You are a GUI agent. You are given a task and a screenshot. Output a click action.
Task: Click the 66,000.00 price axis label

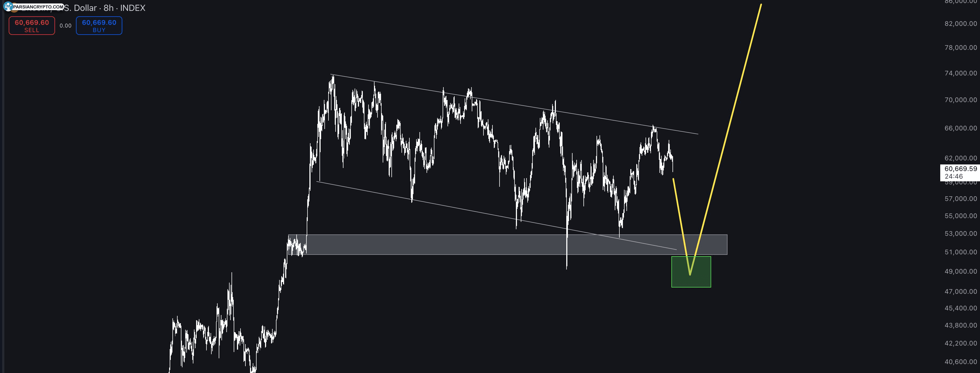tap(961, 128)
